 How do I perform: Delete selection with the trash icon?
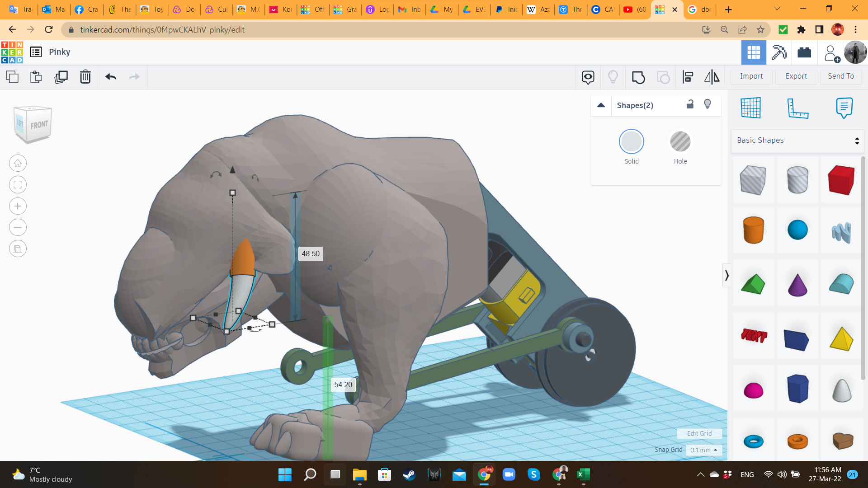coord(85,77)
